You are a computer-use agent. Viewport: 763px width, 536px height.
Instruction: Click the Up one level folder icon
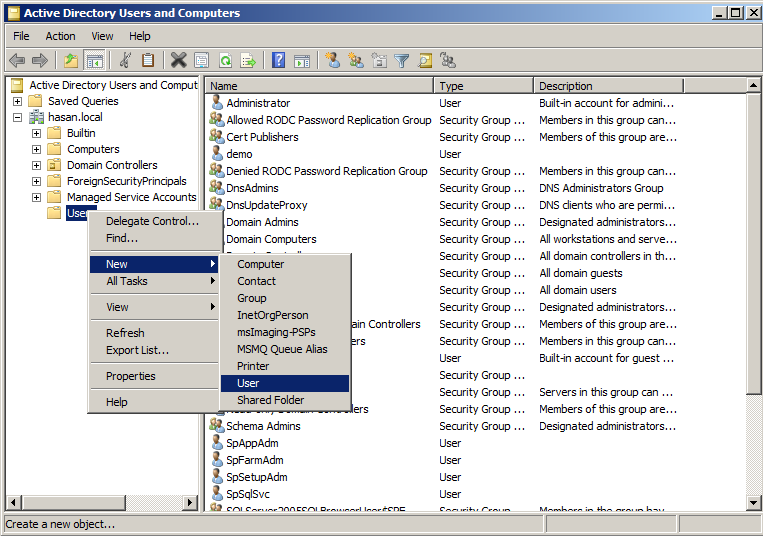coord(71,61)
